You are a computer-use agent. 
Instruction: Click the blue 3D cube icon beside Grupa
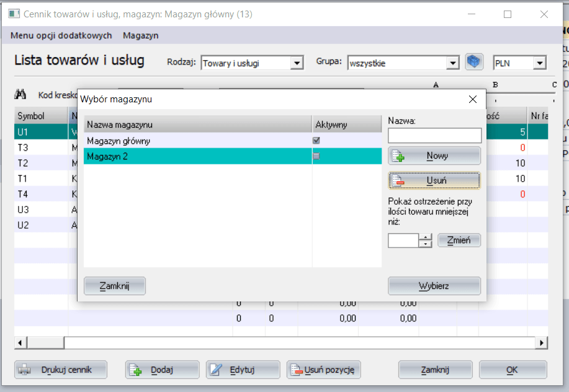(x=474, y=62)
